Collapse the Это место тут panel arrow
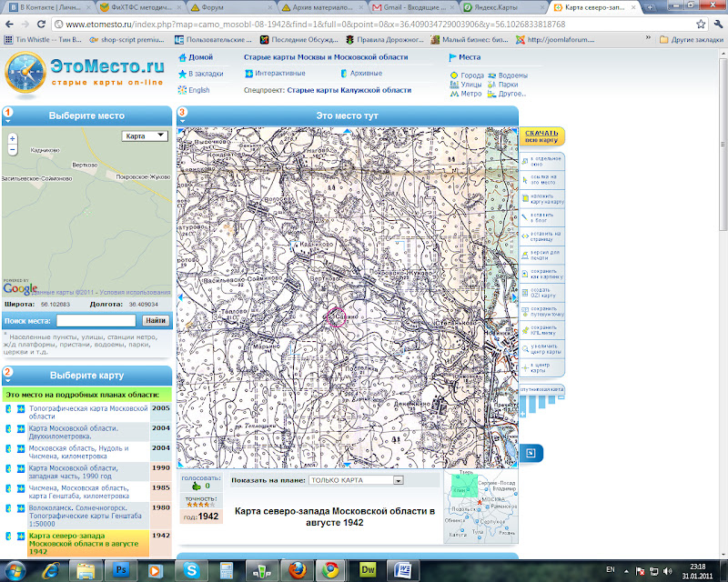 (183, 122)
